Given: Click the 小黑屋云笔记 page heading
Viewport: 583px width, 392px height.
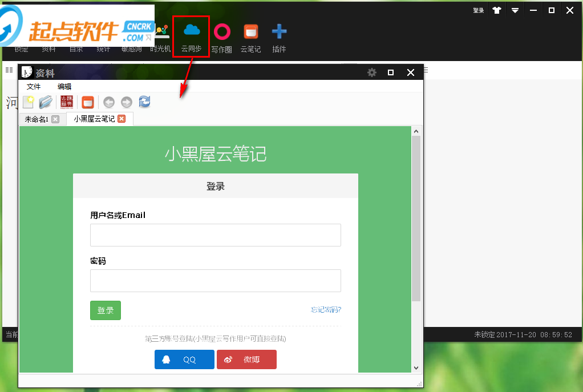Looking at the screenshot, I should tap(216, 154).
